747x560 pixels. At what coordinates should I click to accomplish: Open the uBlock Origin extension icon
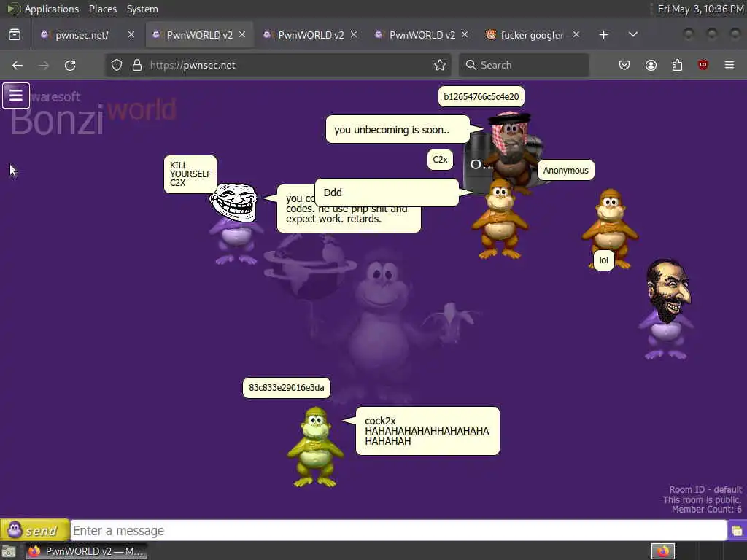(x=703, y=65)
